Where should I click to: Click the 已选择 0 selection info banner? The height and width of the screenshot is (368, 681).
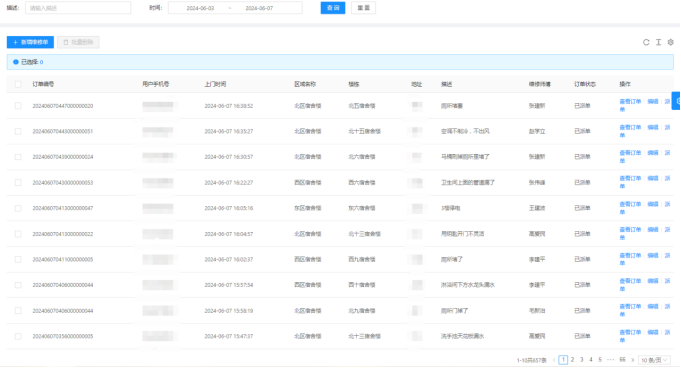coord(340,62)
